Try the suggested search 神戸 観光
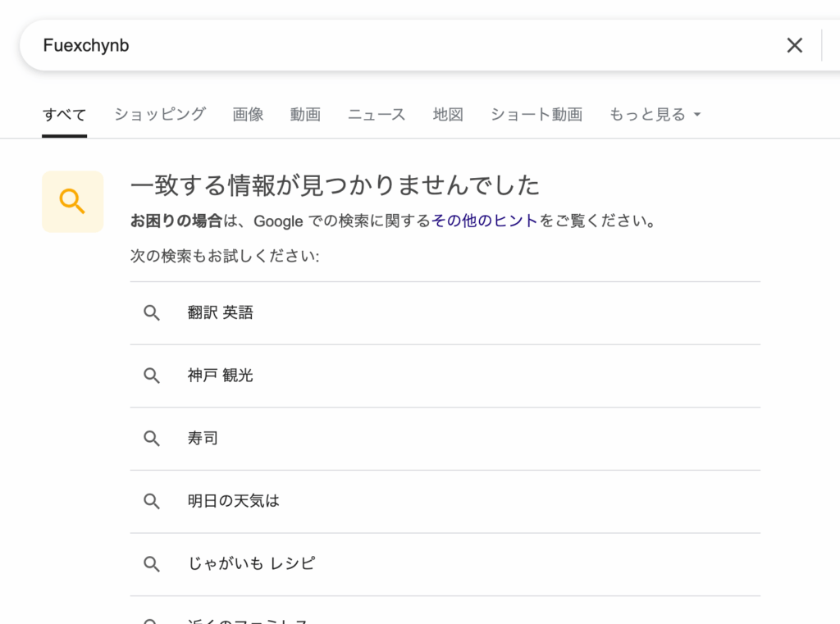The height and width of the screenshot is (624, 840). click(445, 376)
